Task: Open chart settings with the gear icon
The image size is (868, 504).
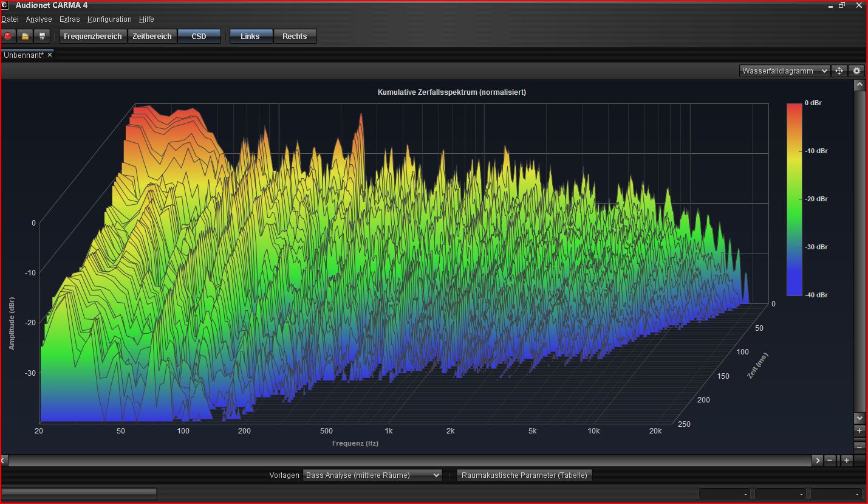Action: pos(856,71)
